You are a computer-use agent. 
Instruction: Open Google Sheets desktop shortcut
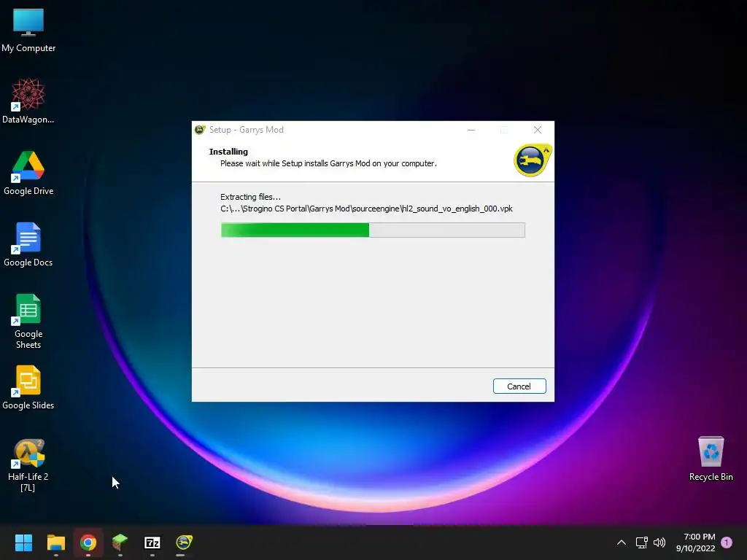pyautogui.click(x=28, y=322)
